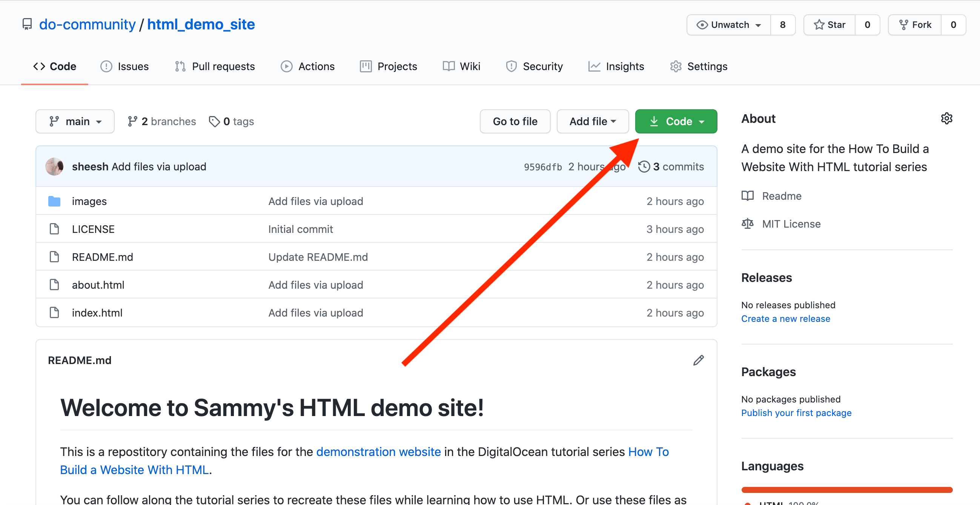Screen dimensions: 980x505
Task: Click the images folder icon
Action: point(54,201)
